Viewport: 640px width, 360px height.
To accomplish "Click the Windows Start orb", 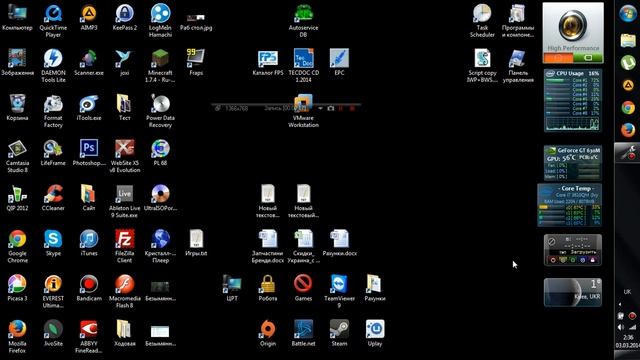I will 628,14.
